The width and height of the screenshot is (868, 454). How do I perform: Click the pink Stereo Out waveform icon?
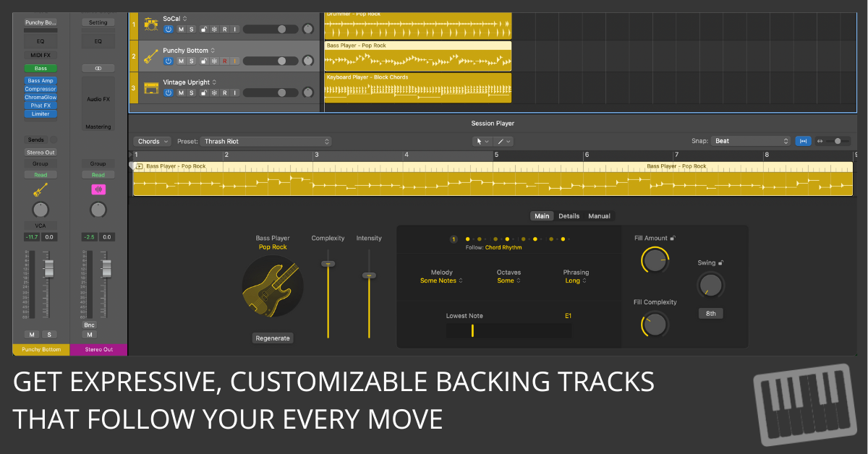coord(98,189)
